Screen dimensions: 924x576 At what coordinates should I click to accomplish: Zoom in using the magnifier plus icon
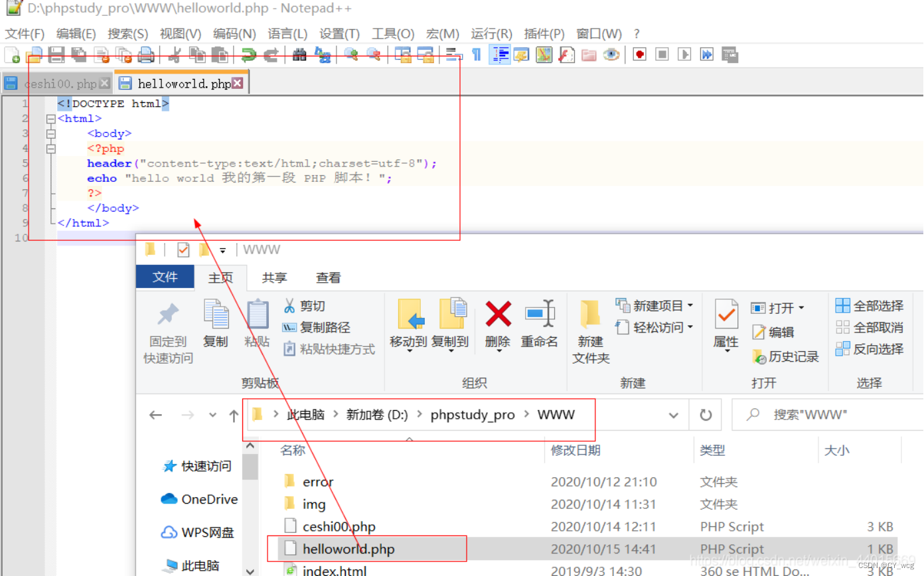[x=350, y=55]
